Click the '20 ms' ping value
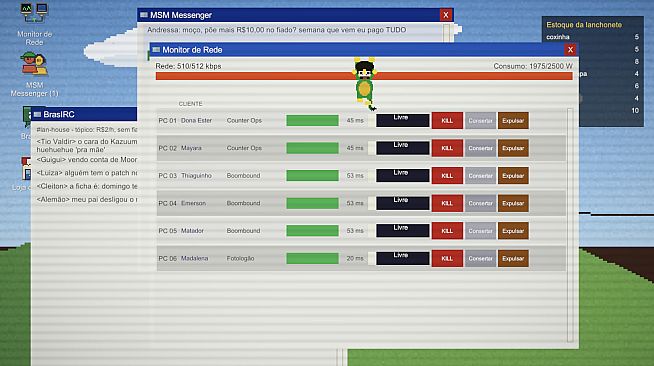This screenshot has height=366, width=654. [x=355, y=258]
